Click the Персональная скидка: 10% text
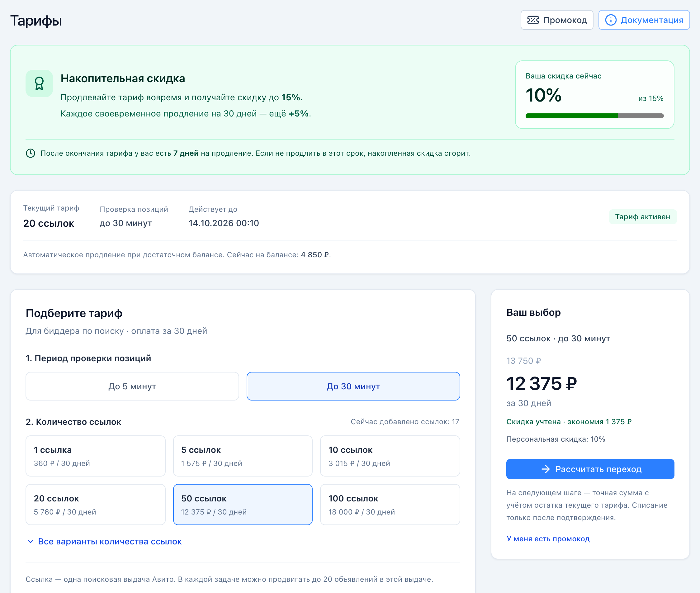This screenshot has height=593, width=700. [x=556, y=439]
